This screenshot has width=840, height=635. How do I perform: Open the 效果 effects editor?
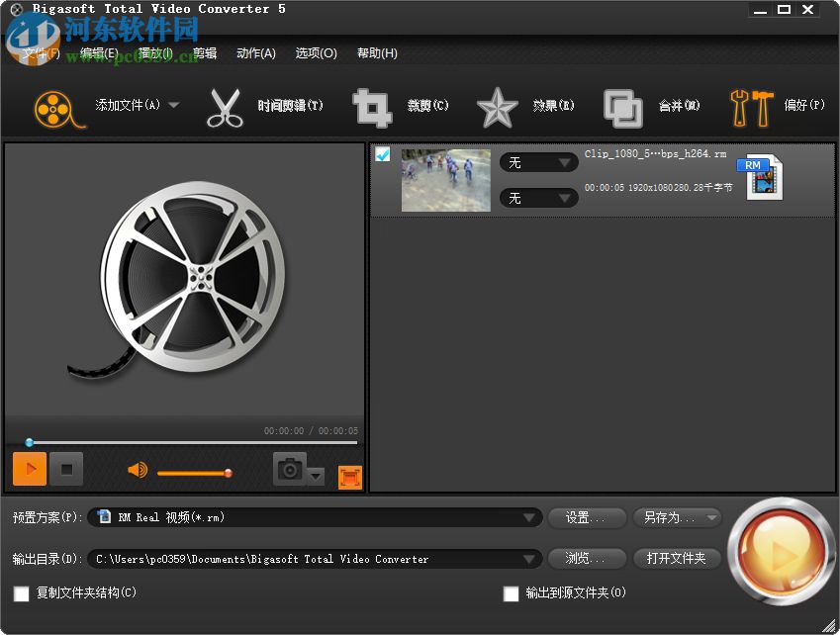click(x=527, y=106)
